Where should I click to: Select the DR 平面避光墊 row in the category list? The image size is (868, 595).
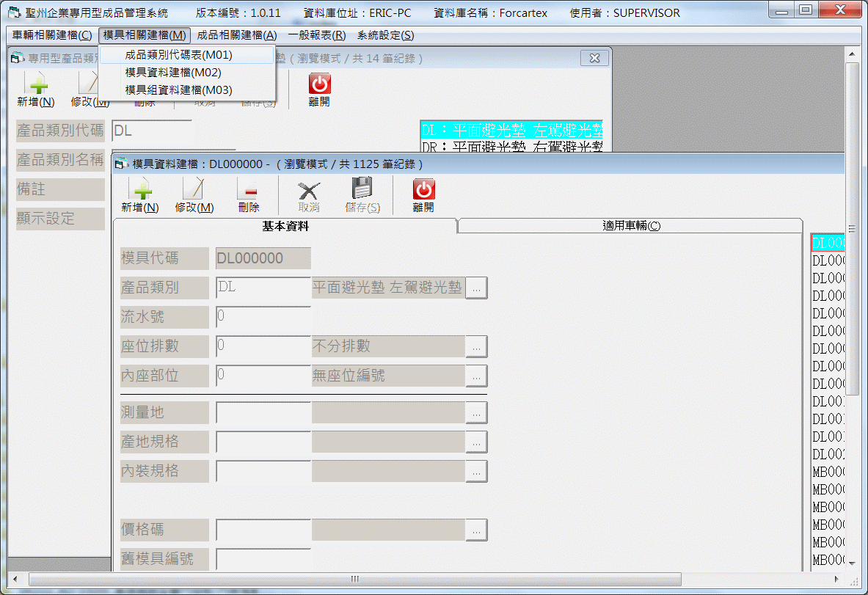[511, 147]
